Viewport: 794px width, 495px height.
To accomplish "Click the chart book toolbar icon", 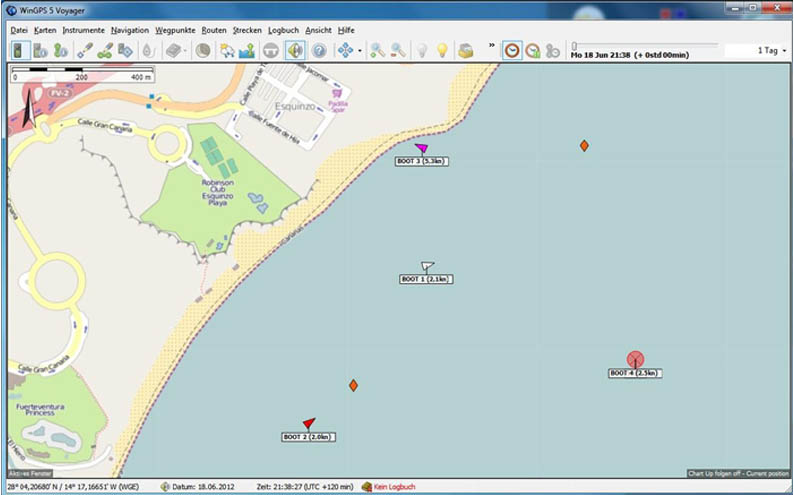I will click(173, 50).
